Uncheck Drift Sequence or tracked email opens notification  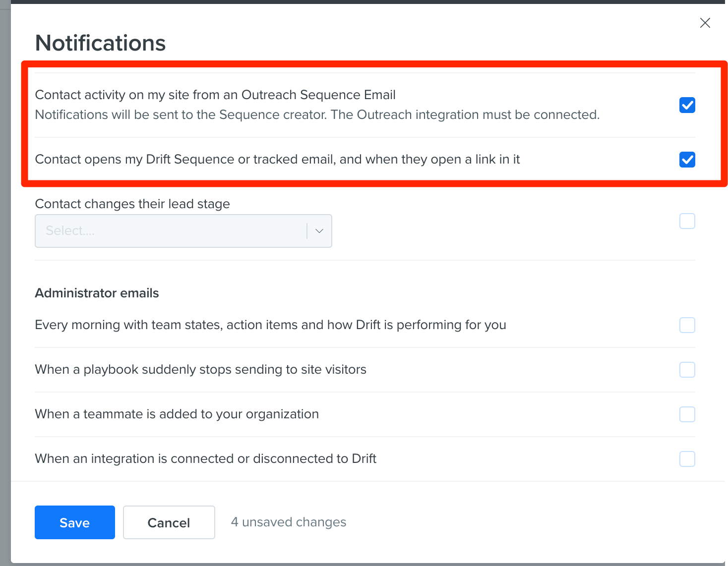[687, 160]
